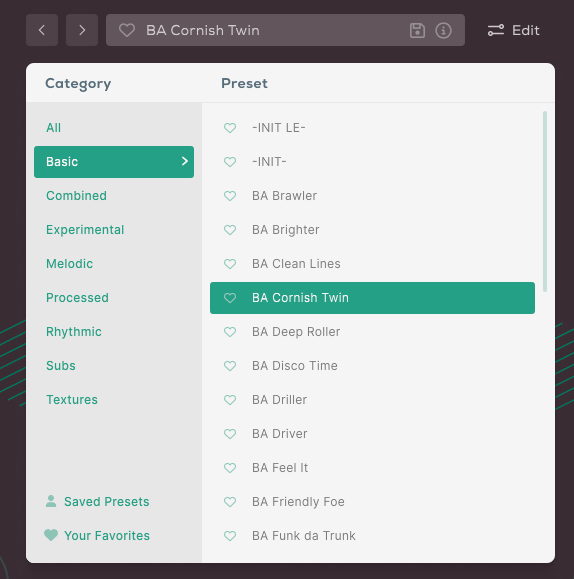
Task: Click the filled heart icon beside Your Favorites
Action: pyautogui.click(x=51, y=535)
